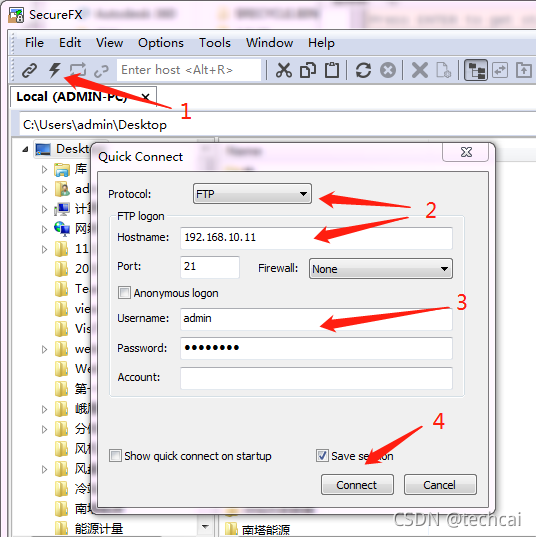Click the tree scrollbar down arrow

click(x=205, y=526)
